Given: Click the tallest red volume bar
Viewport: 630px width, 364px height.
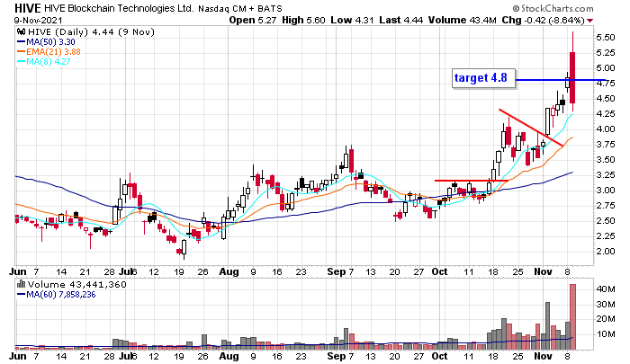Looking at the screenshot, I should click(573, 316).
